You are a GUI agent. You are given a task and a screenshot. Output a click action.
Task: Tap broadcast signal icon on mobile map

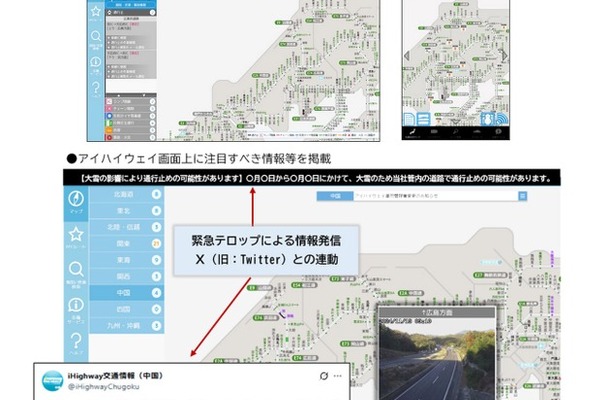point(502,119)
